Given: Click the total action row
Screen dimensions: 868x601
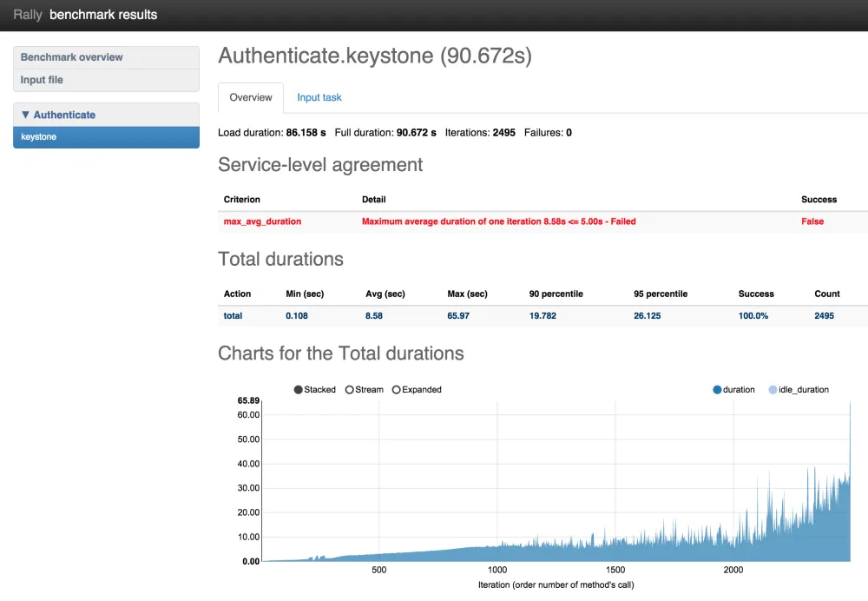Looking at the screenshot, I should [233, 316].
